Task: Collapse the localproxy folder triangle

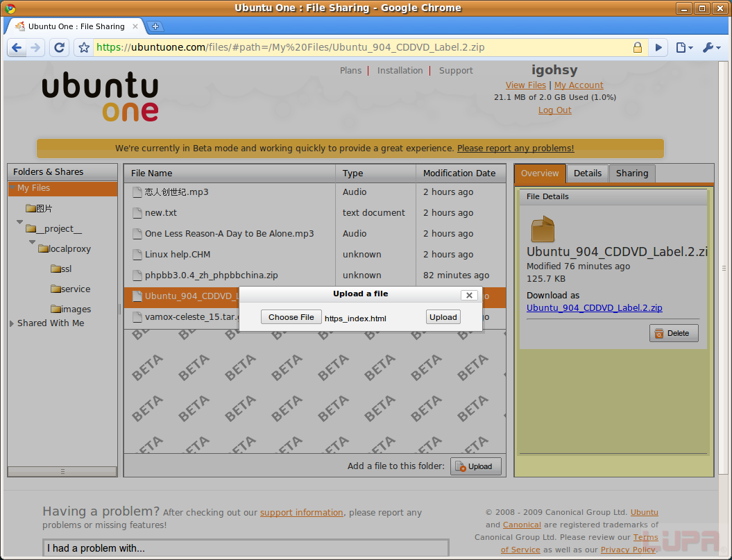Action: coord(32,242)
